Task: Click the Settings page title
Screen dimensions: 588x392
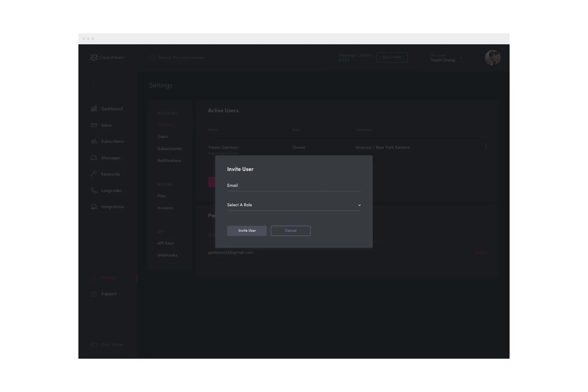Action: click(160, 85)
